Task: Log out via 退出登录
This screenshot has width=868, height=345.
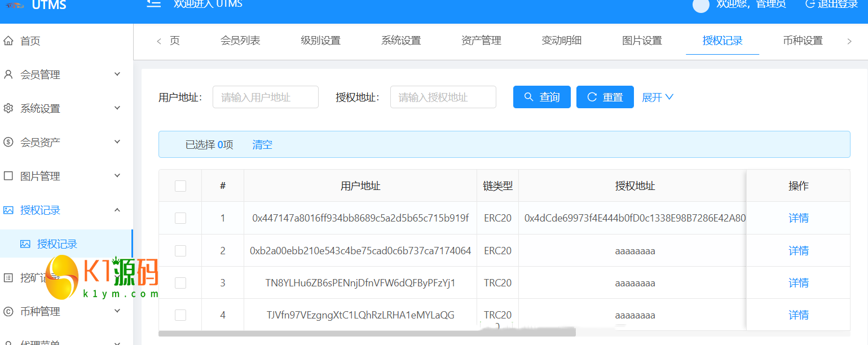Action: [832, 3]
